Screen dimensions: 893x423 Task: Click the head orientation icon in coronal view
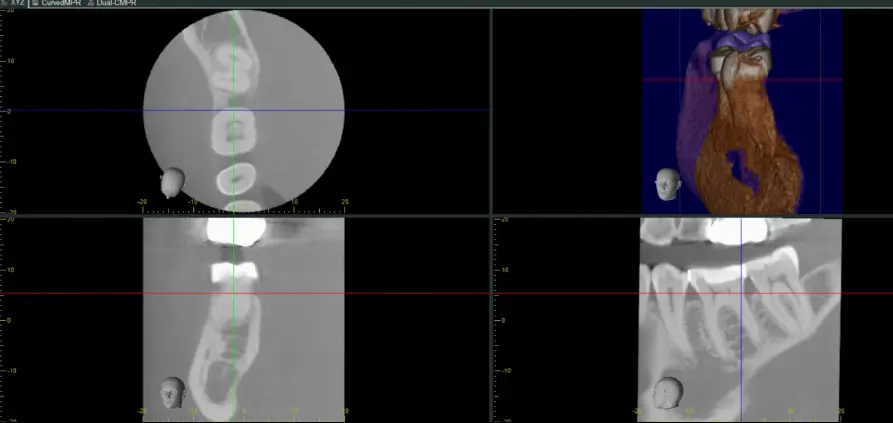click(173, 392)
